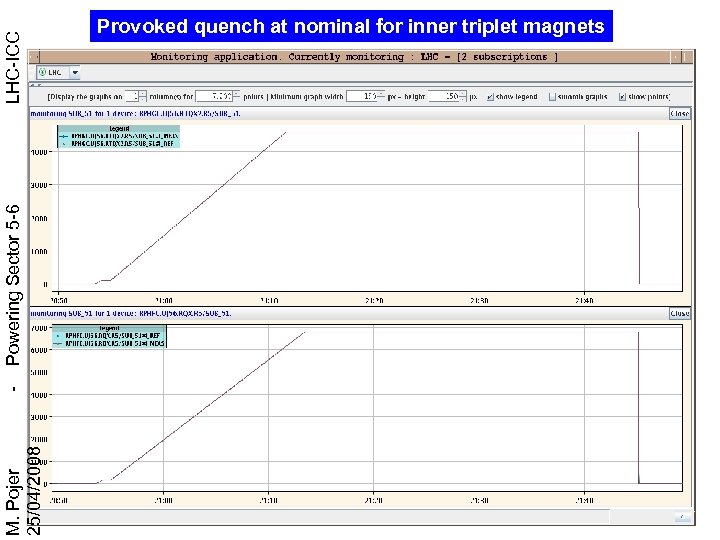
Task: Click the spike at right of top graph
Action: point(639,208)
